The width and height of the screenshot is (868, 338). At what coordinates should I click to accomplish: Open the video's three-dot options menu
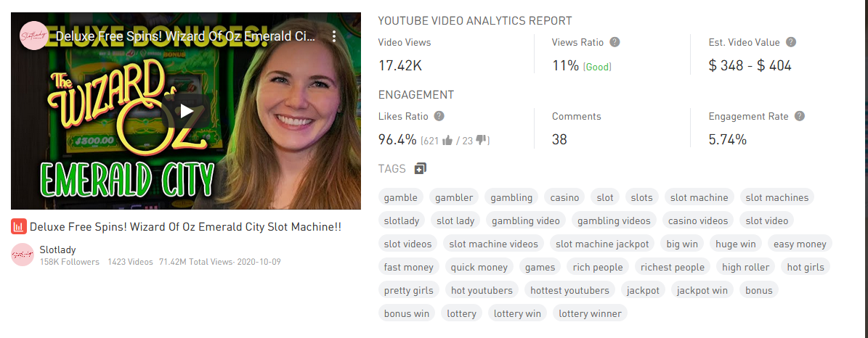(334, 36)
